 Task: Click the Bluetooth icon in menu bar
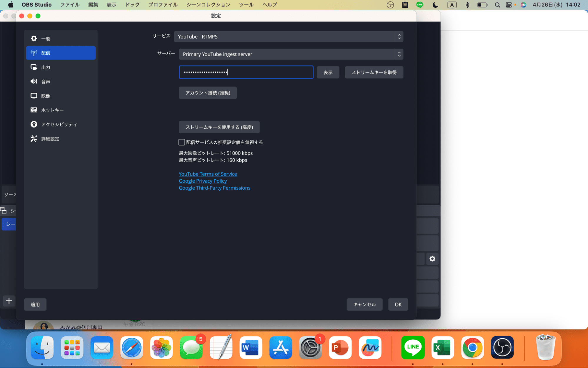pyautogui.click(x=467, y=5)
